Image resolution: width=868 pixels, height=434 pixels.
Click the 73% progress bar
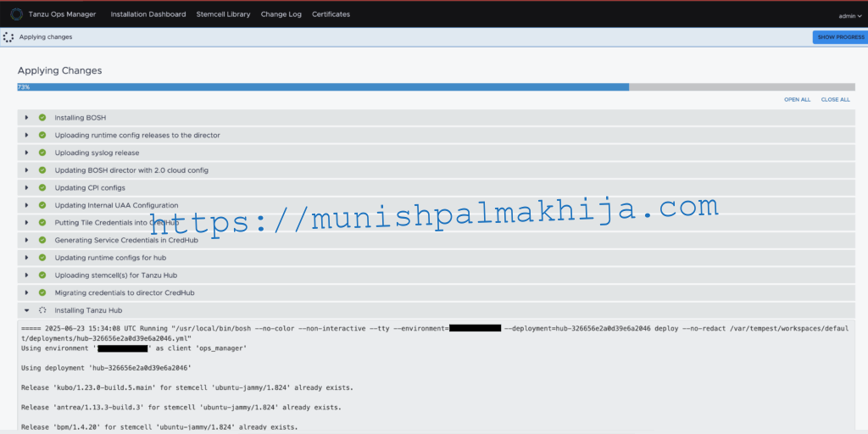[437, 87]
